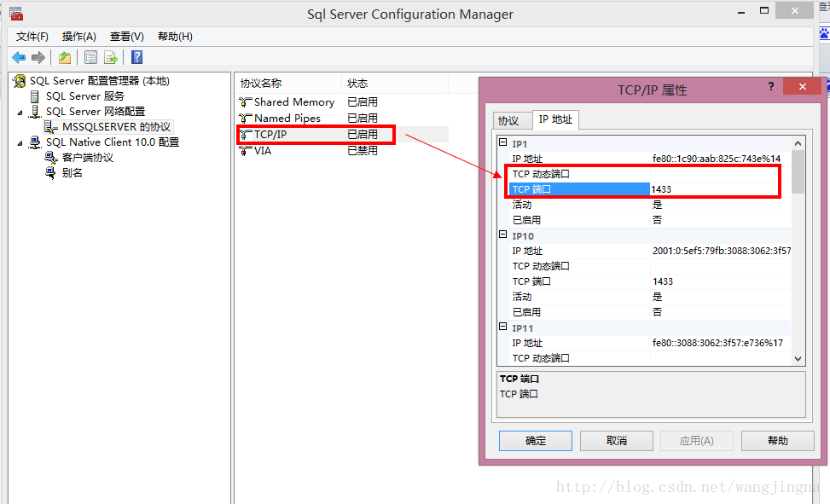Select the SQL Server 服务 tree item

[85, 96]
